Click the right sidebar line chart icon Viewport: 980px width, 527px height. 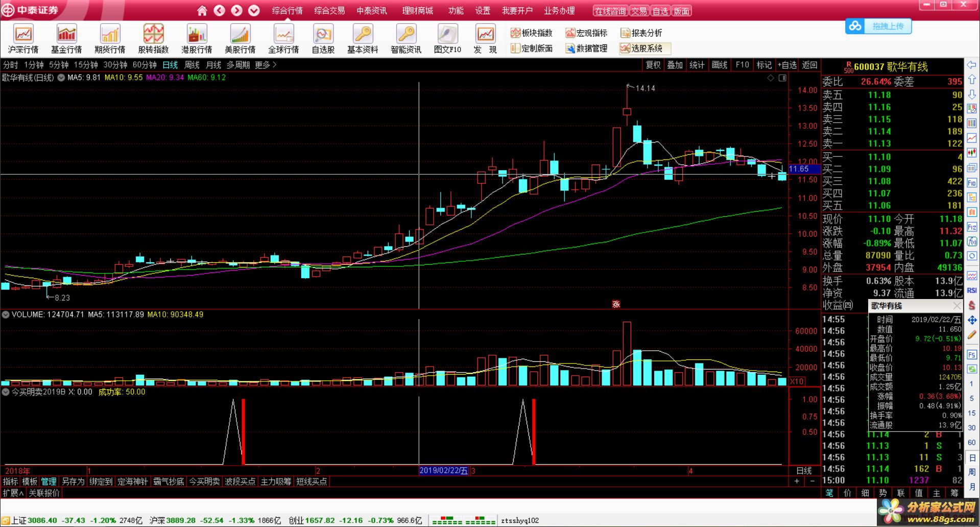[972, 138]
